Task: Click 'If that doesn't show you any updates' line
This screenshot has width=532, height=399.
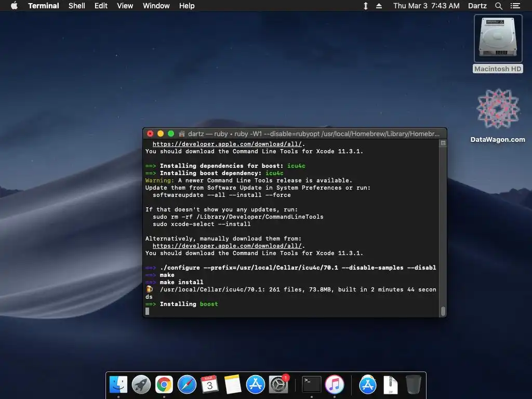Action: [221, 209]
